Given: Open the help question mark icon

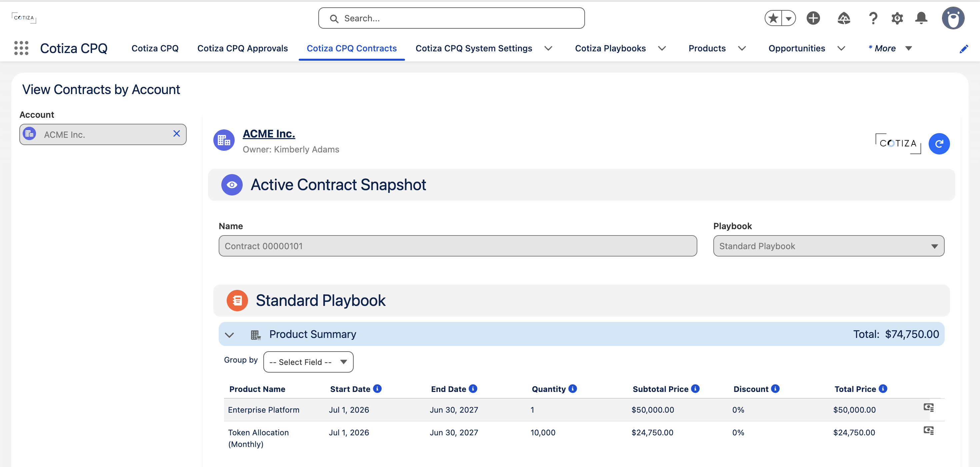Looking at the screenshot, I should click(873, 18).
